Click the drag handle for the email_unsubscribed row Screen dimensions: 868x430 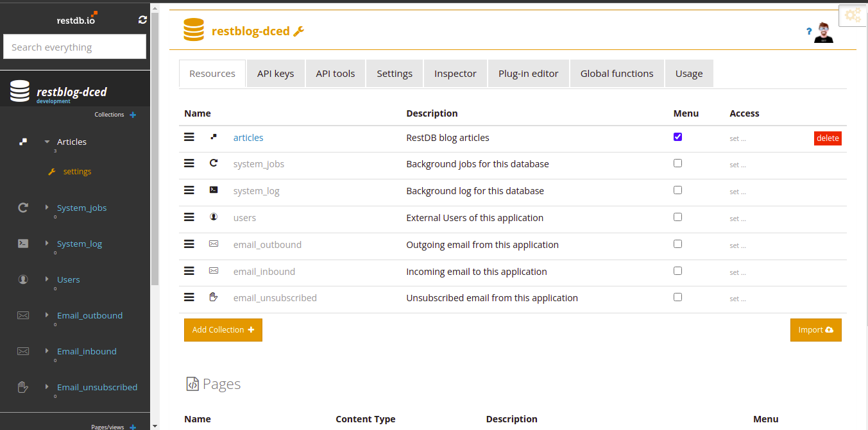[x=189, y=297]
